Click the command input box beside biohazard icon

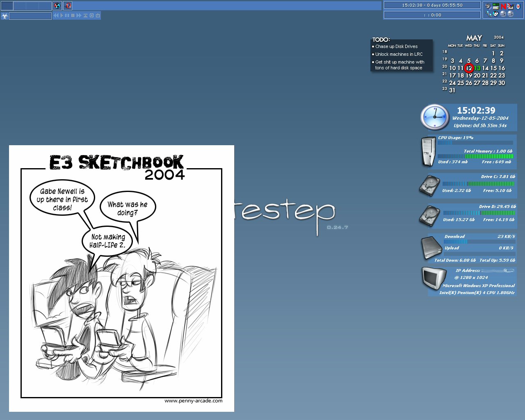point(30,16)
